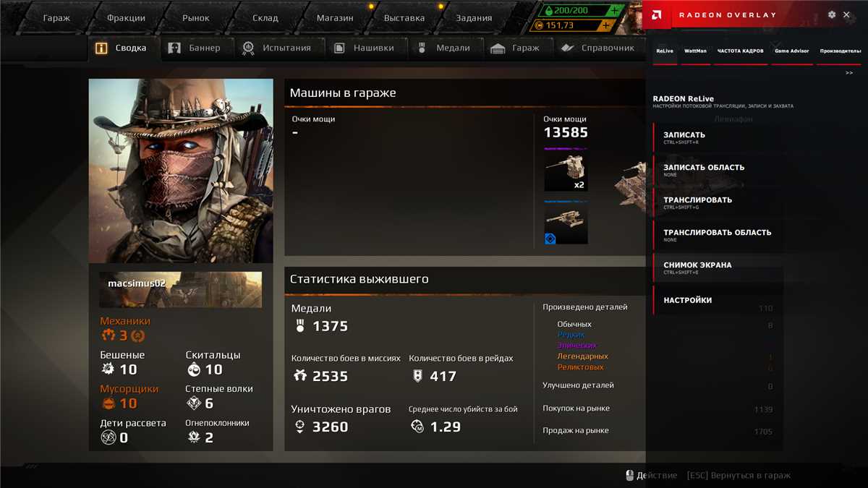Select the x2 machine gun part thumbnail

click(566, 171)
